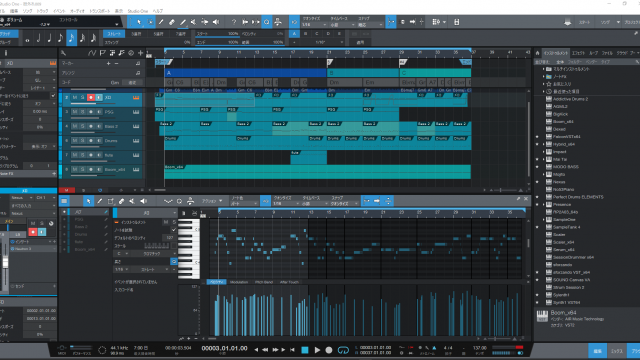Click the browser home icon
This screenshot has width=640, height=360.
(538, 53)
